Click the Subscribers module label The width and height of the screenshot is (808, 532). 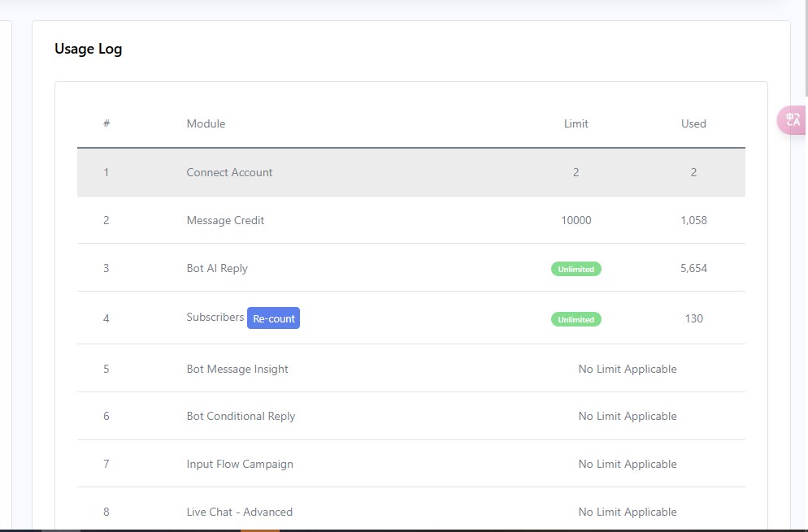[215, 317]
